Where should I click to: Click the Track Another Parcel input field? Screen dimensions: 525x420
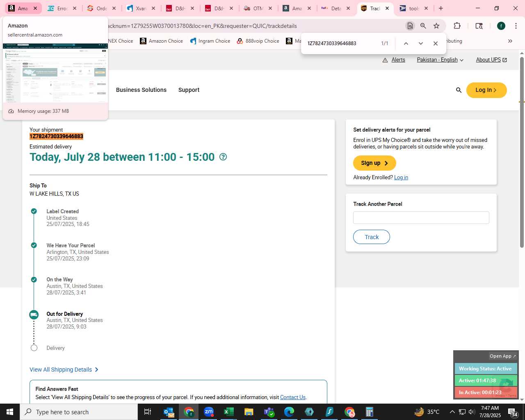[x=421, y=218]
